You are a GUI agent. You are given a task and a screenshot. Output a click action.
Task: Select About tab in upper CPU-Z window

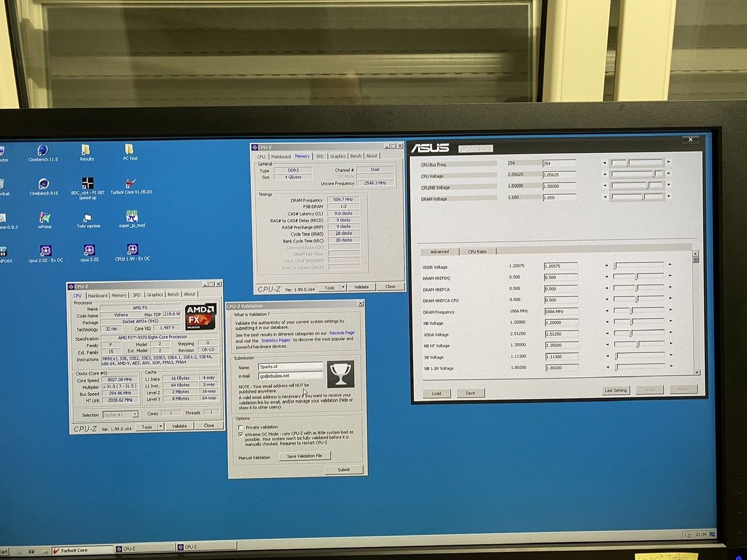pyautogui.click(x=372, y=156)
